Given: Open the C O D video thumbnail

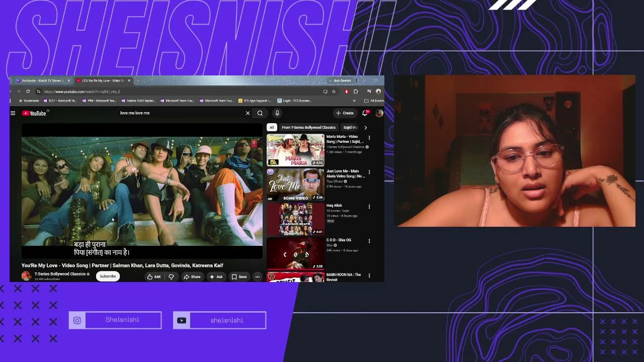Looking at the screenshot, I should click(x=295, y=254).
